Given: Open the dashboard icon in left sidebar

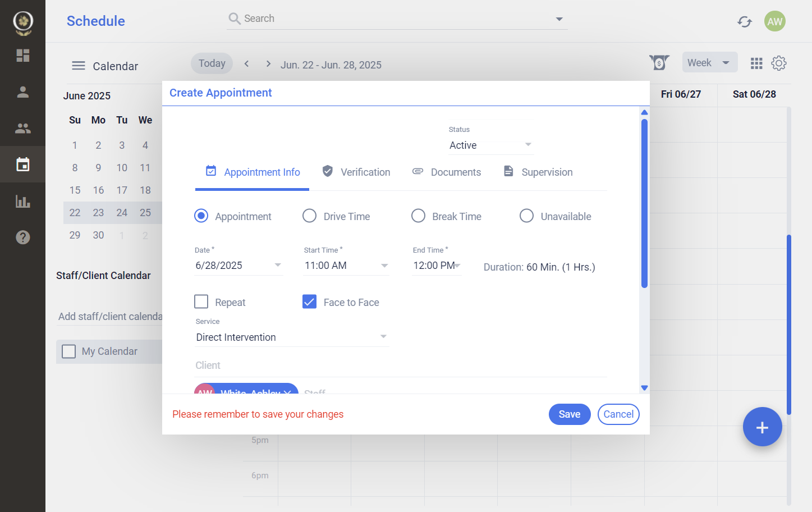Looking at the screenshot, I should point(23,56).
